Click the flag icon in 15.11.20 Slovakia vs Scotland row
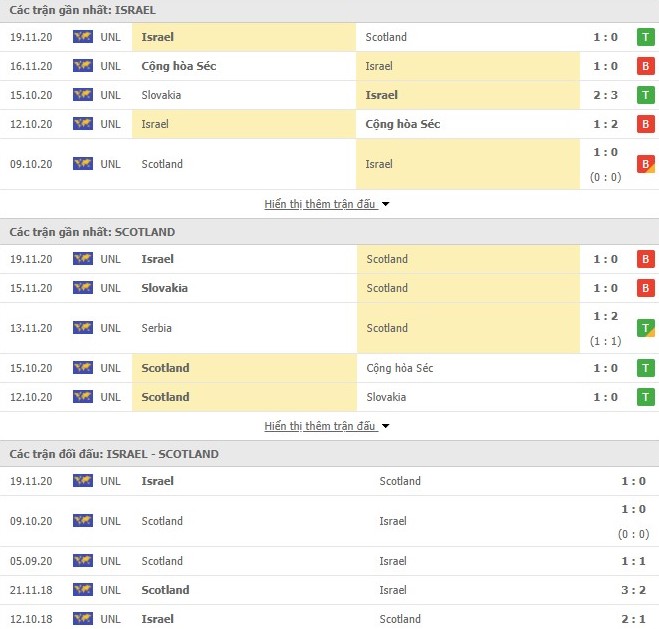659x629 pixels. 83,288
